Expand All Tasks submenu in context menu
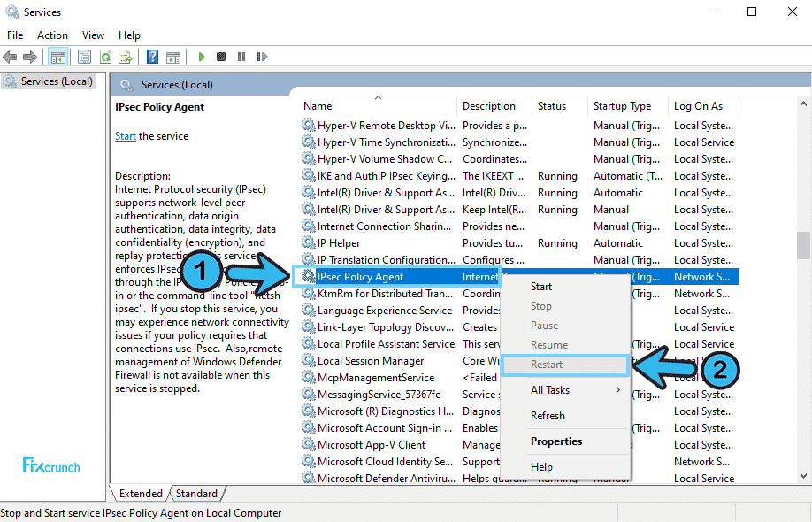Screen dimensions: 812x522 coord(565,390)
